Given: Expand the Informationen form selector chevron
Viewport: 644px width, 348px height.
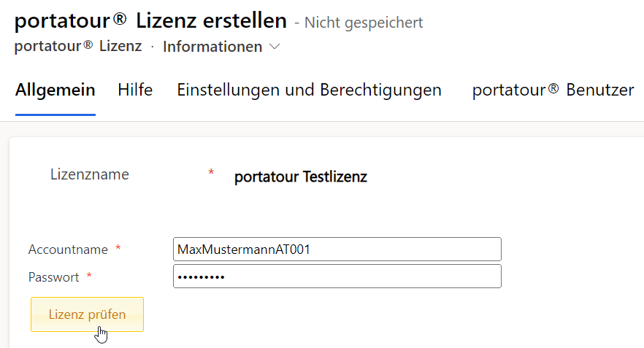Looking at the screenshot, I should [275, 47].
